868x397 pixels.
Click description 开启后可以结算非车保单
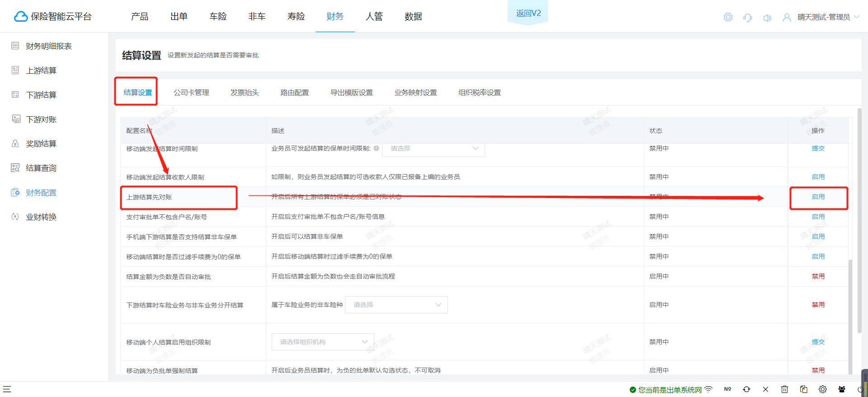[x=307, y=236]
